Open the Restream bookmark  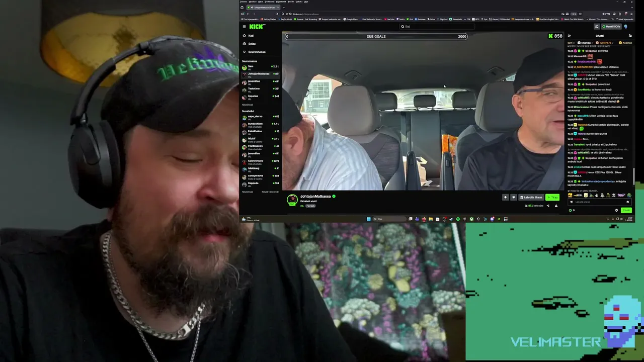point(421,19)
